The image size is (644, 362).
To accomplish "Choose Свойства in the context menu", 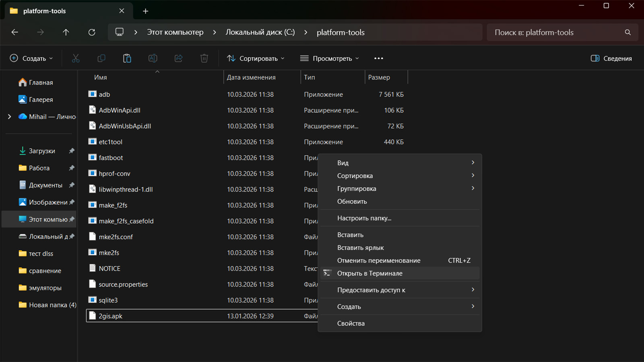I will click(351, 323).
